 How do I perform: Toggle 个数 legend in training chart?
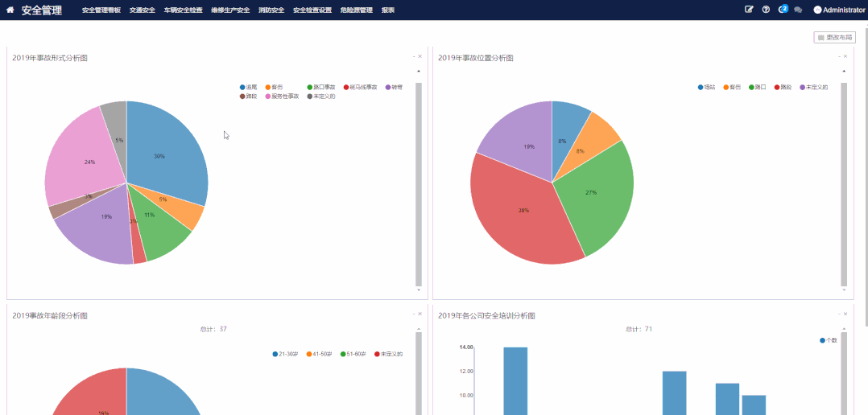[x=829, y=340]
